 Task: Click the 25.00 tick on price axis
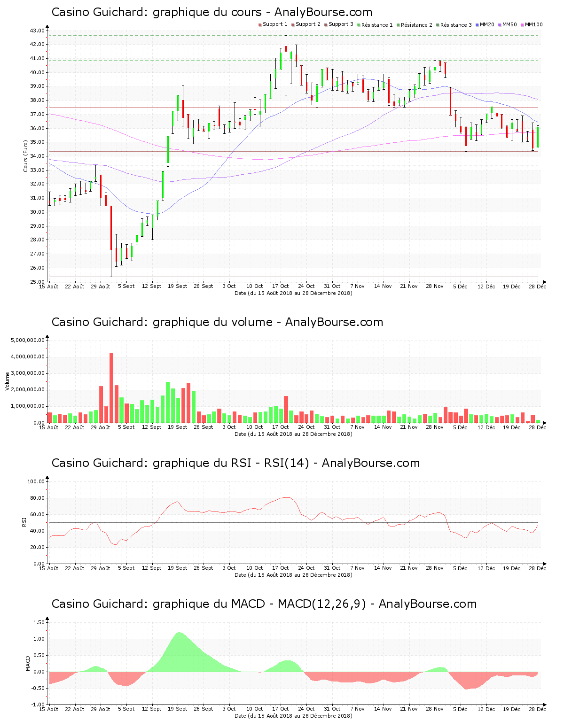coord(37,282)
